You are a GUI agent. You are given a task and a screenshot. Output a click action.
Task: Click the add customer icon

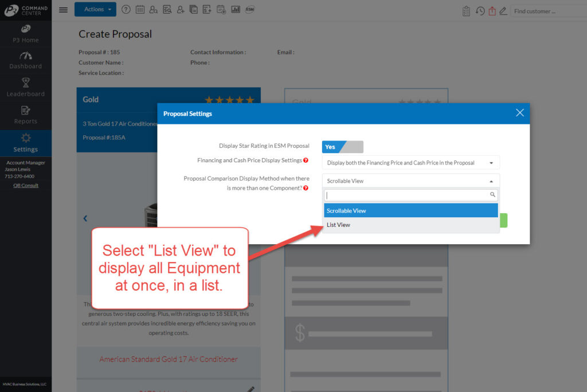click(x=181, y=10)
